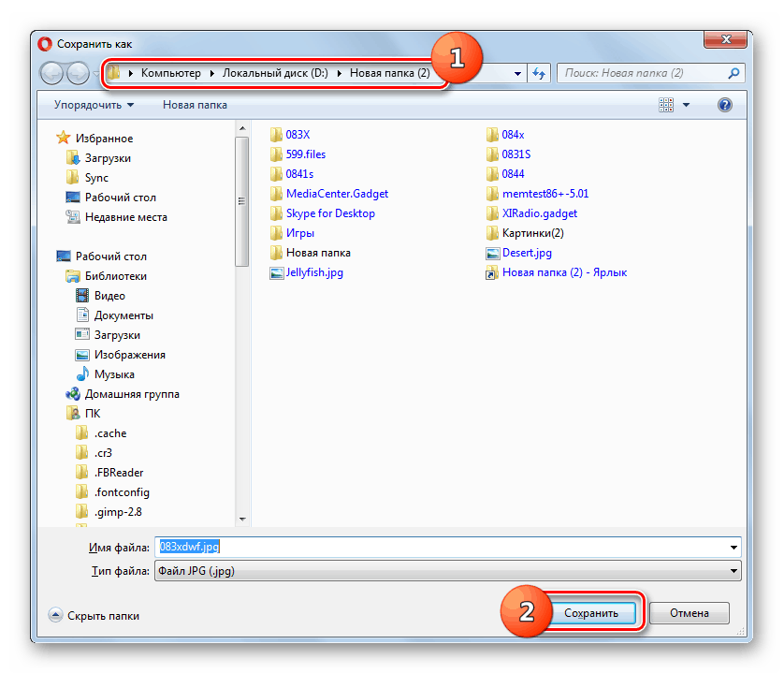Click arrow after Компьютер in path
This screenshot has width=784, height=674.
[x=212, y=74]
